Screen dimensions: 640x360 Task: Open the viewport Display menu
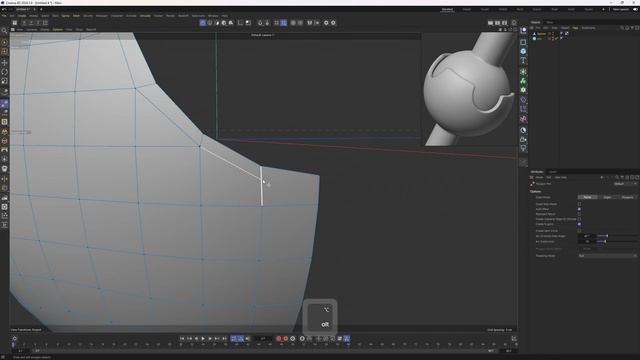(x=44, y=29)
